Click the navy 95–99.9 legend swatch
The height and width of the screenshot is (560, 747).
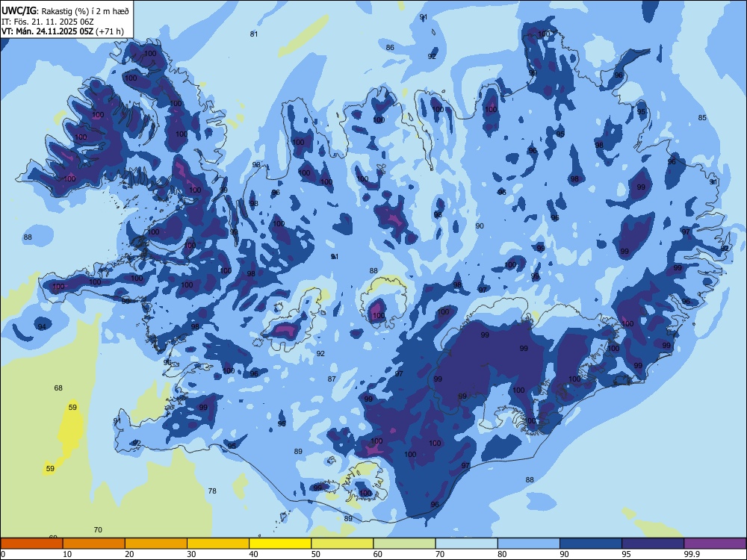(653, 544)
